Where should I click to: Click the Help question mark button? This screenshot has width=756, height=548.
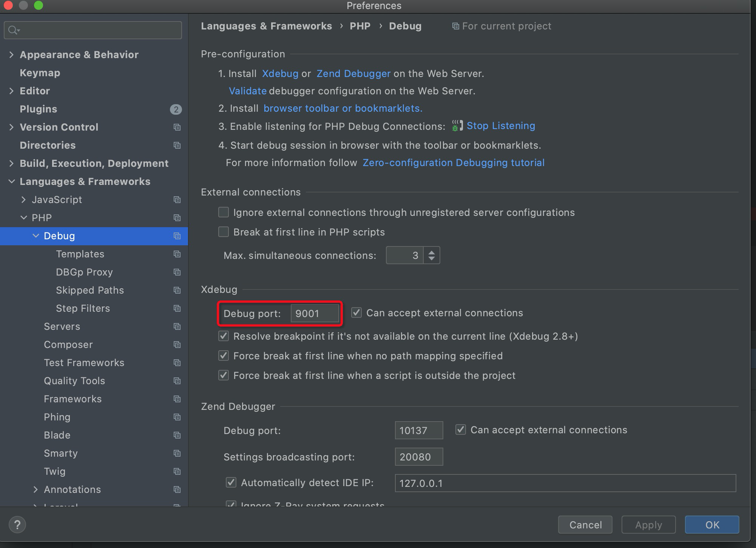tap(17, 525)
